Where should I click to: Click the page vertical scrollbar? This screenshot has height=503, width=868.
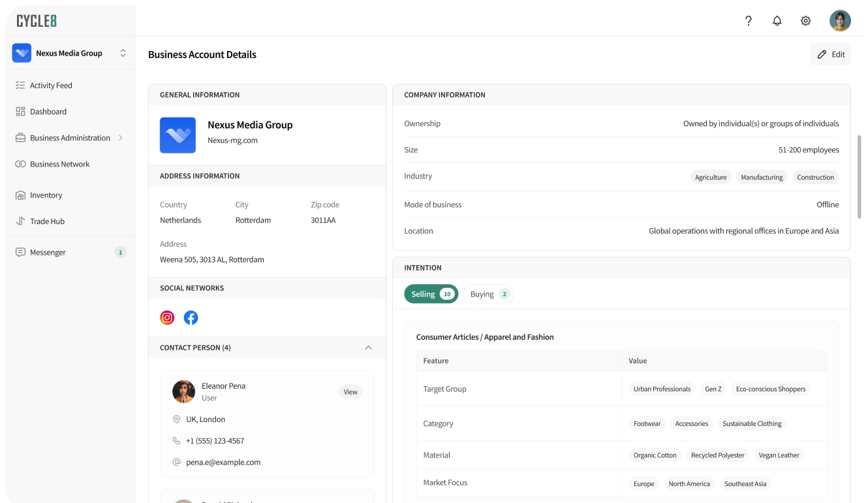[859, 176]
